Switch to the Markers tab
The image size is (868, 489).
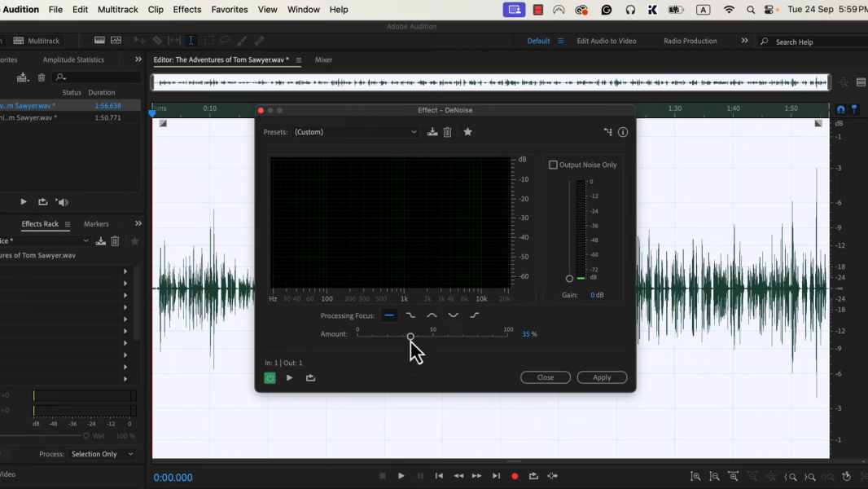[x=96, y=224]
